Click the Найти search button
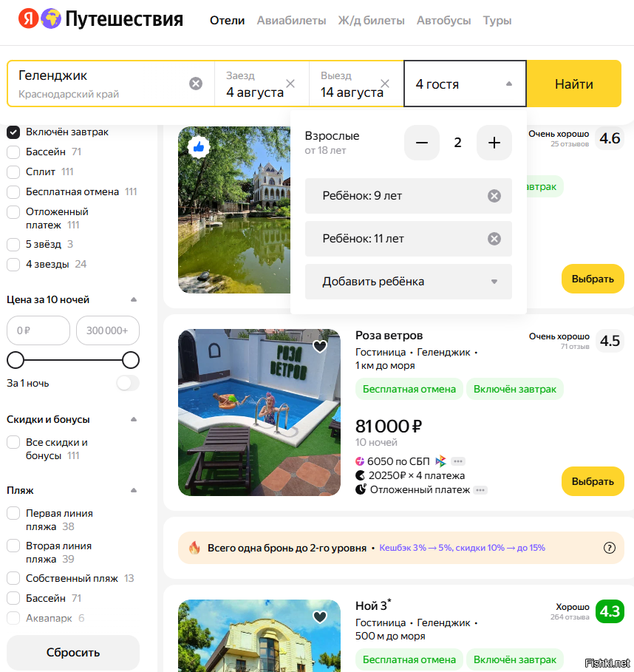 click(574, 84)
